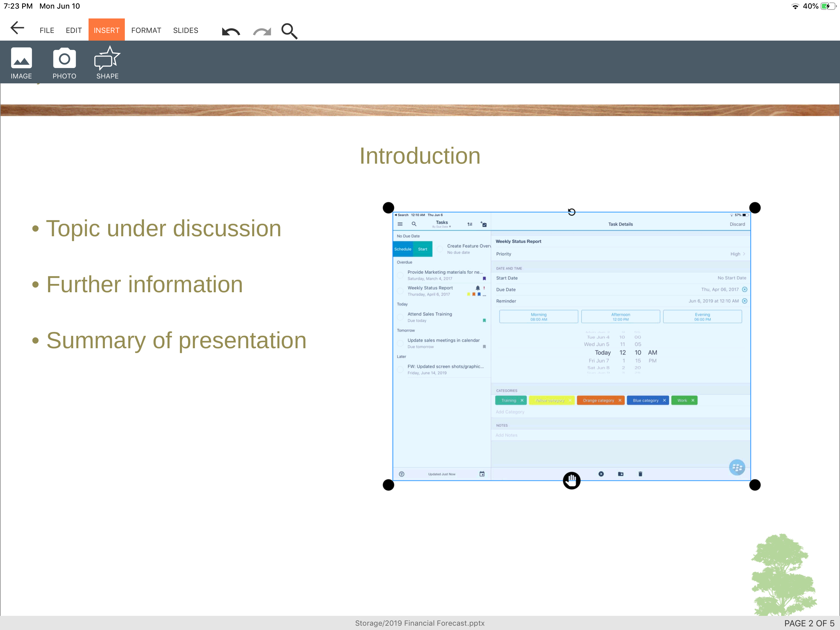This screenshot has height=630, width=840.
Task: Select the Introduction slide title
Action: 420,156
